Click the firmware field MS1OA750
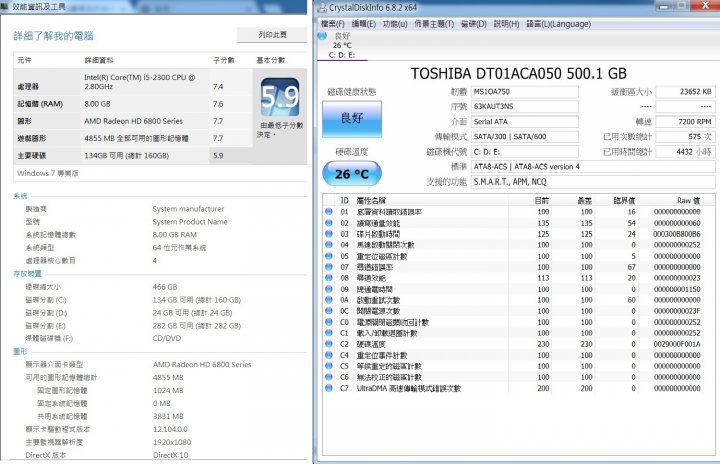Screen dimensions: 720x464 524,92
